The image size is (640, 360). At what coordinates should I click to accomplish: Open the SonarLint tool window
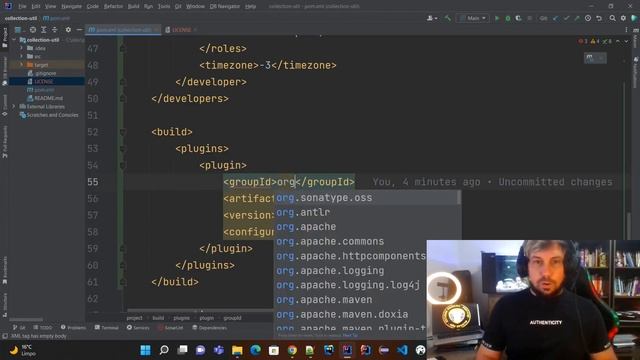pos(171,327)
